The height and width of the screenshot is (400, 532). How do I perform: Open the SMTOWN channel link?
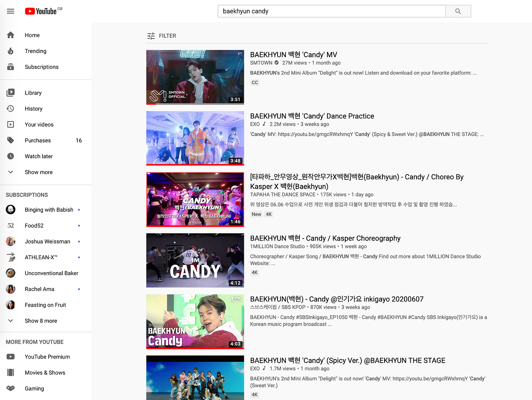tap(261, 63)
